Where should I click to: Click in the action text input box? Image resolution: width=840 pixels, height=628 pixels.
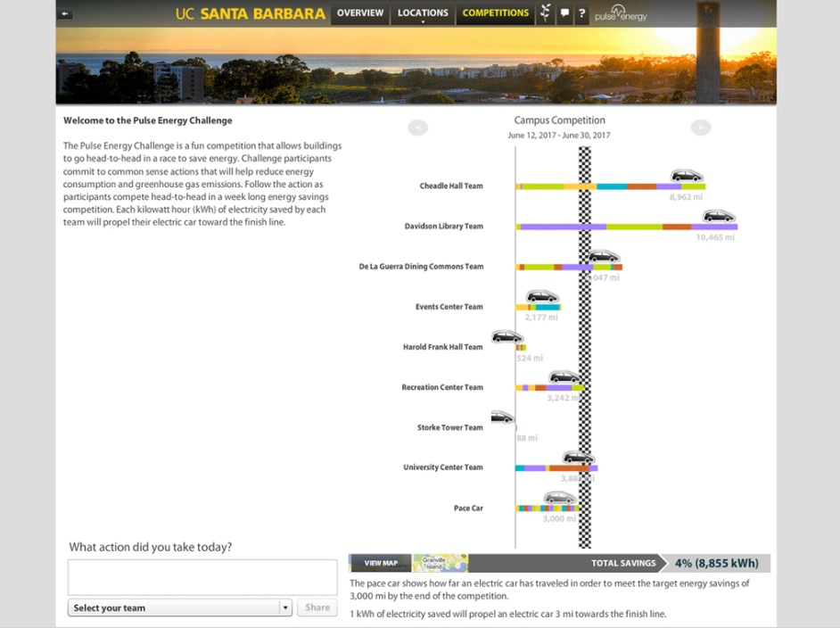coord(202,577)
